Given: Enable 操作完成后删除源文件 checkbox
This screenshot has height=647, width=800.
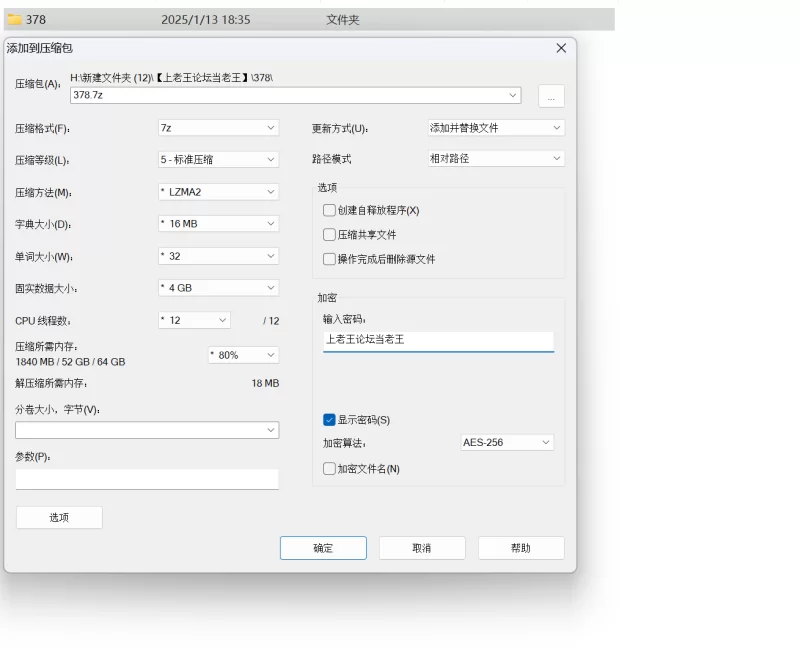Looking at the screenshot, I should 329,259.
